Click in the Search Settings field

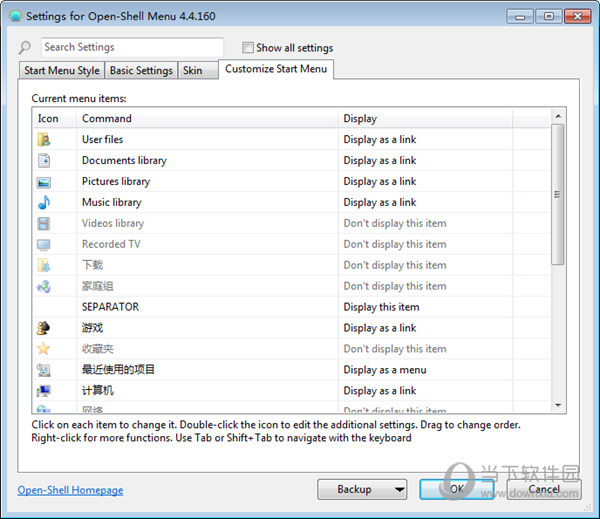(x=132, y=47)
